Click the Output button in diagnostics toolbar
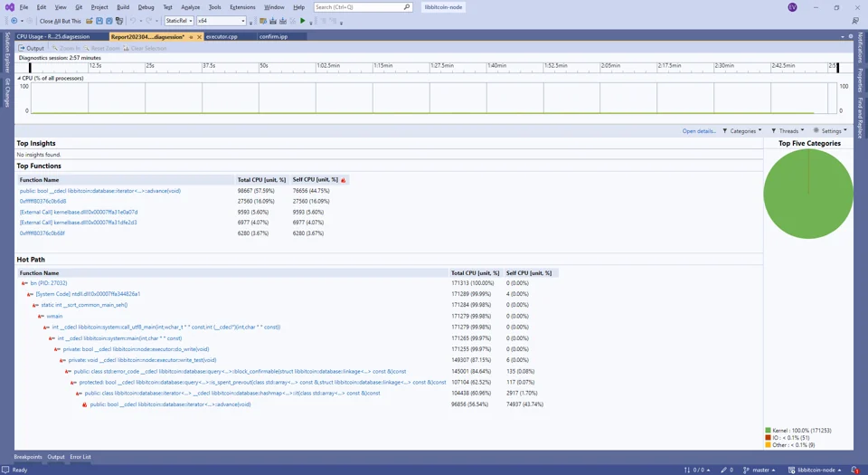The height and width of the screenshot is (475, 868). coord(31,48)
